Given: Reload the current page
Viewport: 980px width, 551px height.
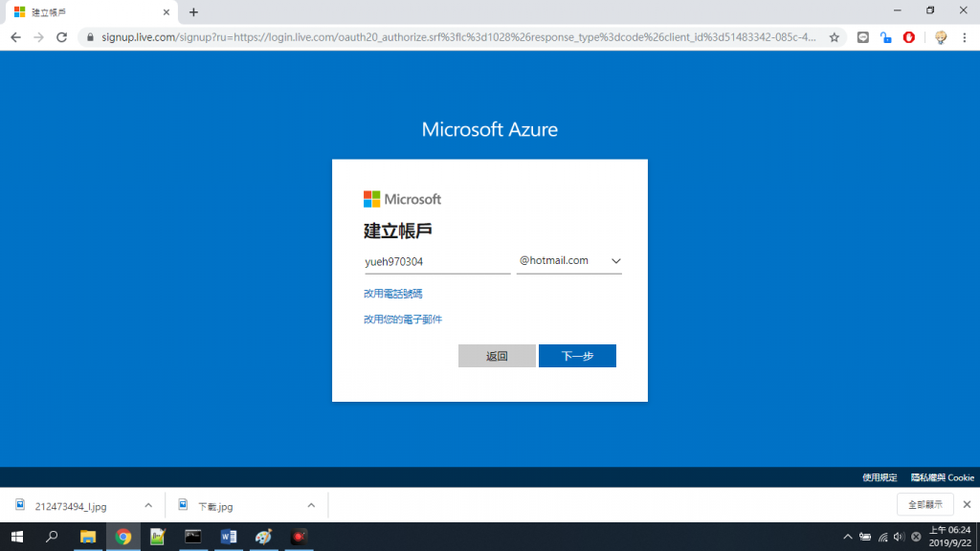Looking at the screenshot, I should coord(62,37).
